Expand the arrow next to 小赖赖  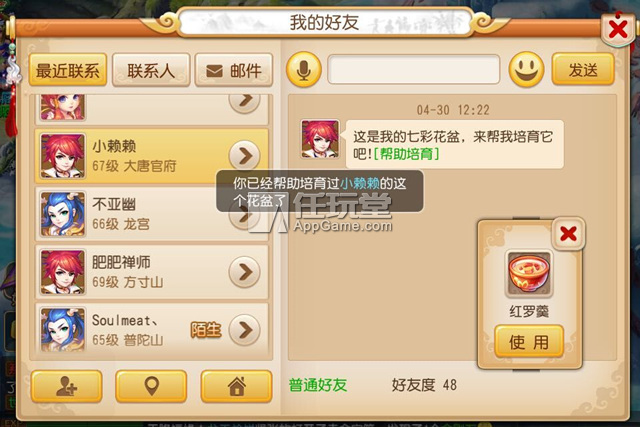click(244, 156)
